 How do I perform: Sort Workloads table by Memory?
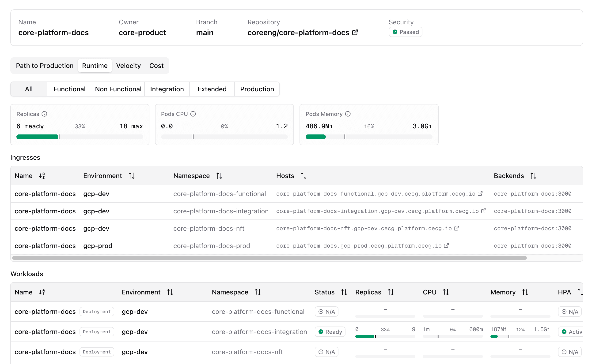point(525,292)
